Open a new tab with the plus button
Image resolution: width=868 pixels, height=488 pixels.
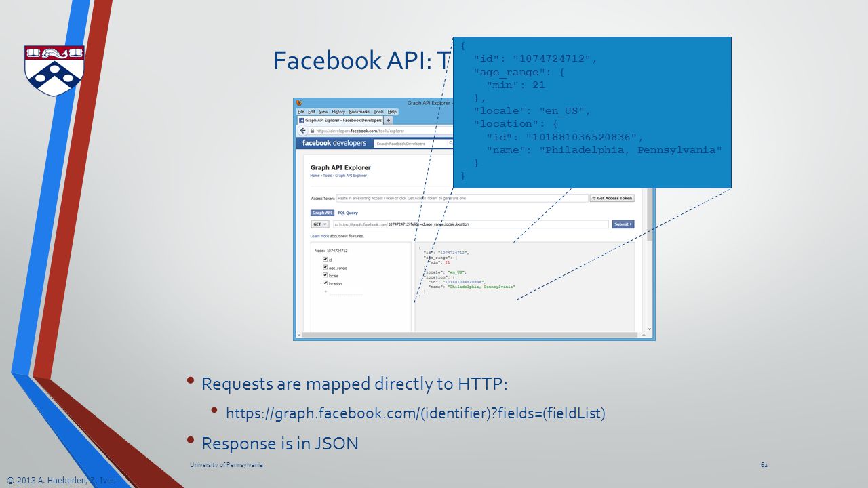tap(389, 120)
